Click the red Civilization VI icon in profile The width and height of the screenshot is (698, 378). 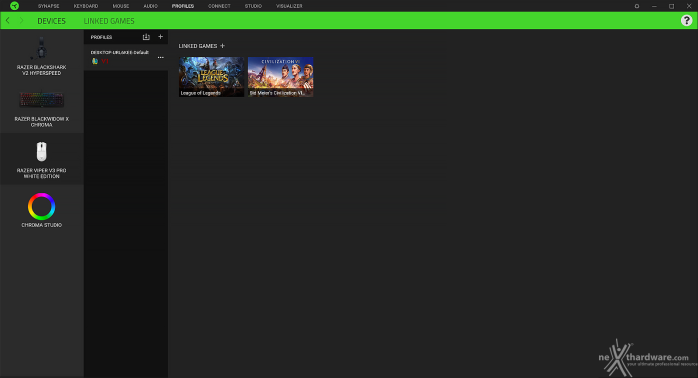coord(105,61)
